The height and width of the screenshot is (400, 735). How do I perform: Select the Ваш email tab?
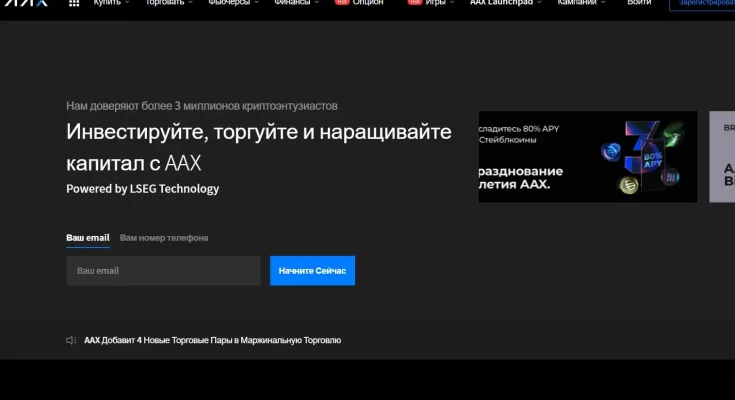tap(88, 238)
